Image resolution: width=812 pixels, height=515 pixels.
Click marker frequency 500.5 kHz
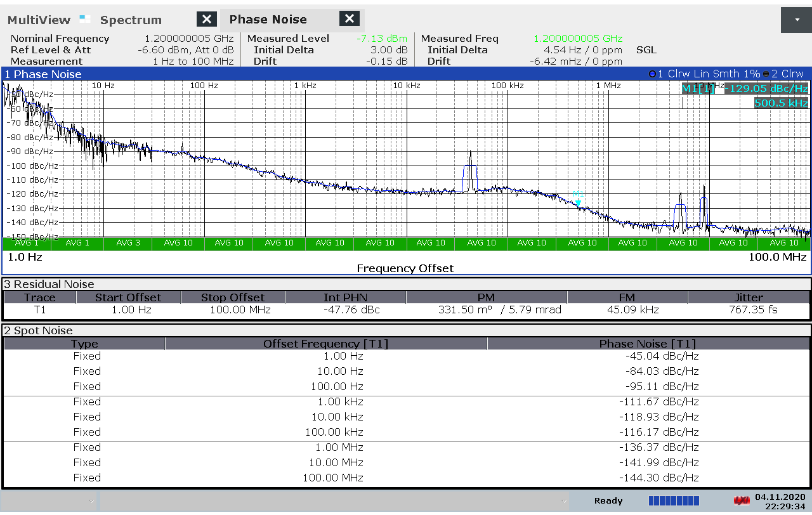[781, 102]
